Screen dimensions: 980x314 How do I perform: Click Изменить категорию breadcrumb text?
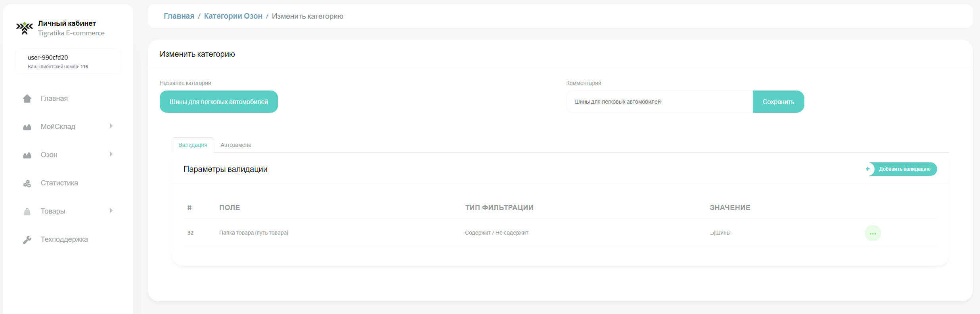(308, 16)
